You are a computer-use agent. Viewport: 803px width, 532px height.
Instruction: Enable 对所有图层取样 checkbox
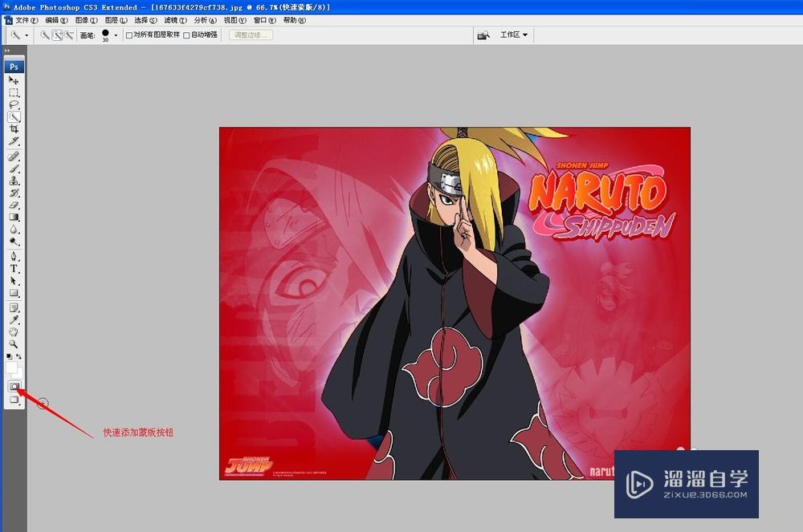[129, 35]
